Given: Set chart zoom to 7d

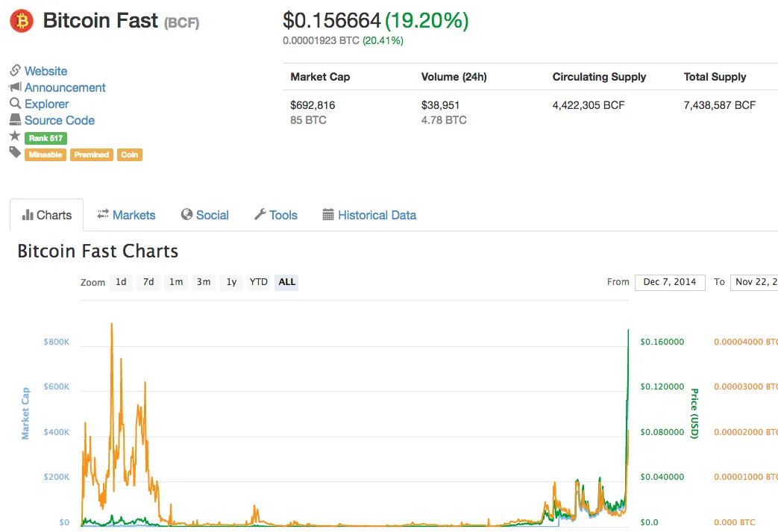Looking at the screenshot, I should click(148, 282).
